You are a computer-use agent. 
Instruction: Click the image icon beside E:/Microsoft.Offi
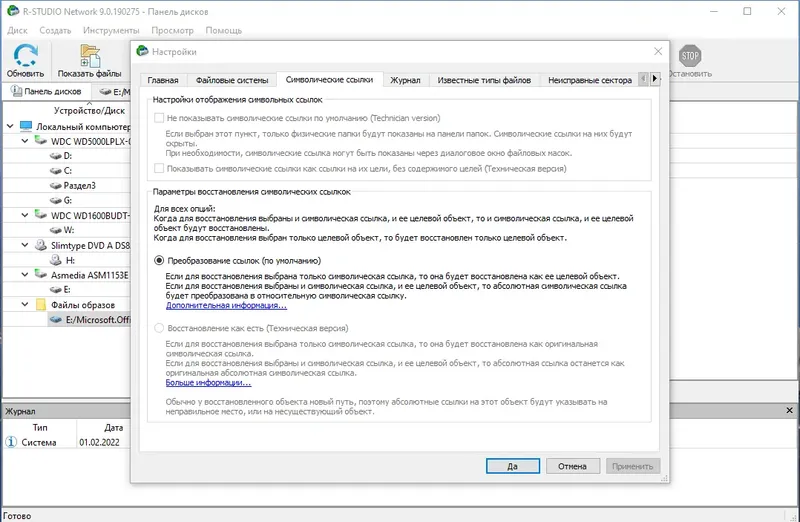click(56, 319)
